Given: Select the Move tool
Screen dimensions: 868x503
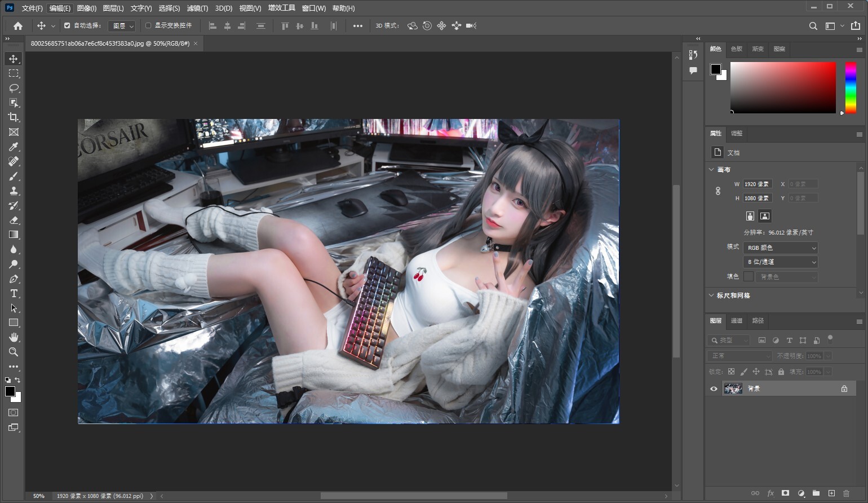Looking at the screenshot, I should (14, 59).
